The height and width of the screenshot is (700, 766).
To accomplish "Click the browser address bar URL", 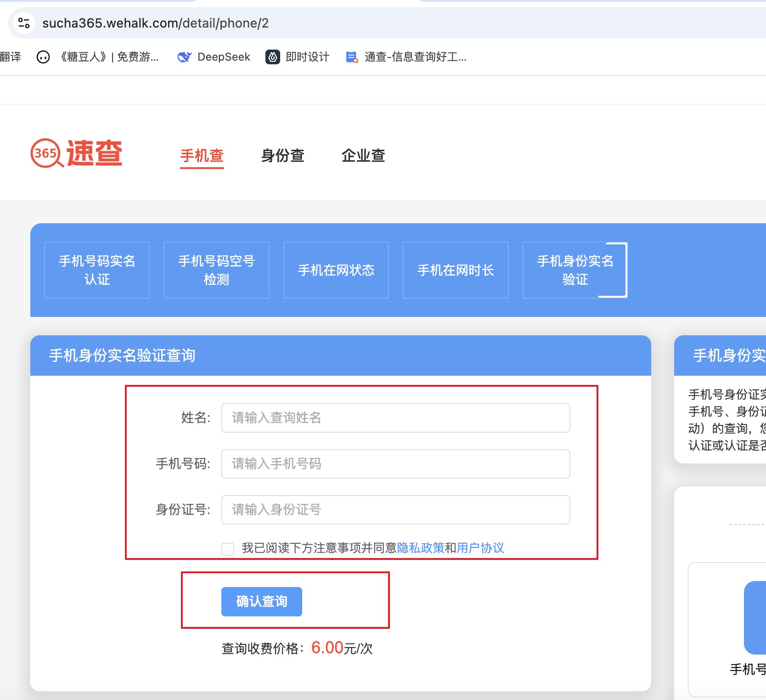I will click(x=155, y=23).
